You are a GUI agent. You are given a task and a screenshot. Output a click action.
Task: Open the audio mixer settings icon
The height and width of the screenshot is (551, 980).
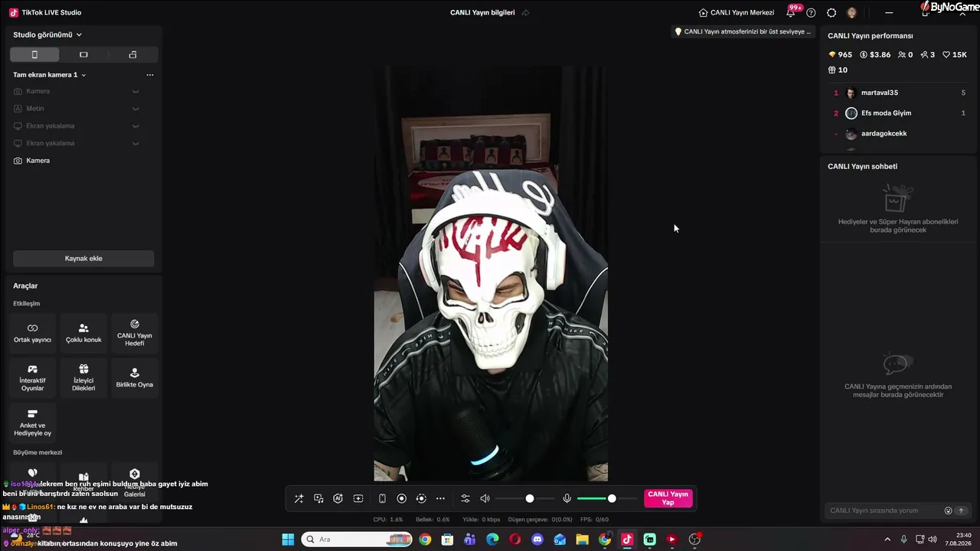[x=465, y=498]
